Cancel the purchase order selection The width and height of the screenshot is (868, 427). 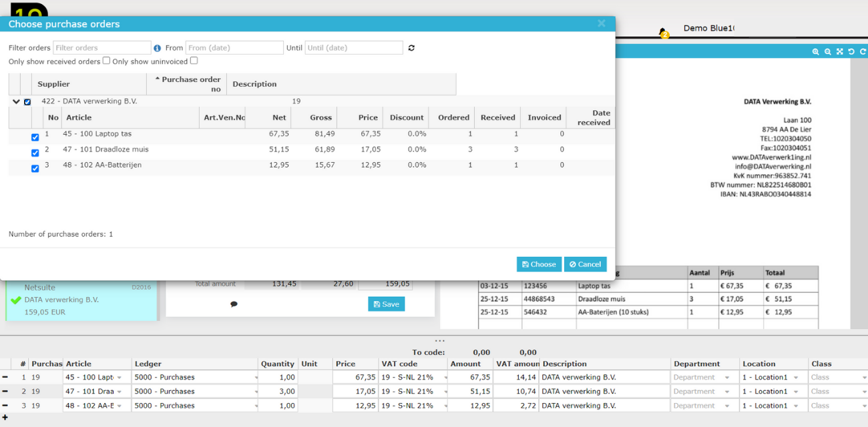point(585,264)
